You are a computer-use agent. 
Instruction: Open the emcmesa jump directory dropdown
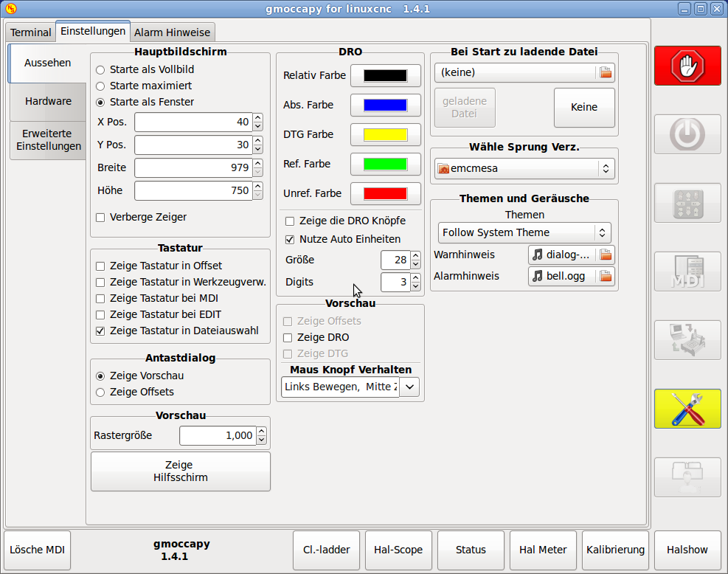pos(524,168)
